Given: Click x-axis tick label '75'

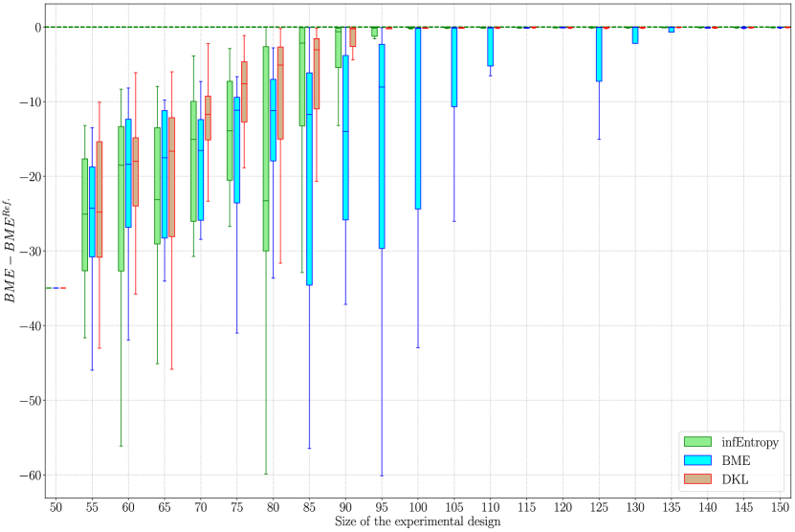Looking at the screenshot, I should point(236,508).
